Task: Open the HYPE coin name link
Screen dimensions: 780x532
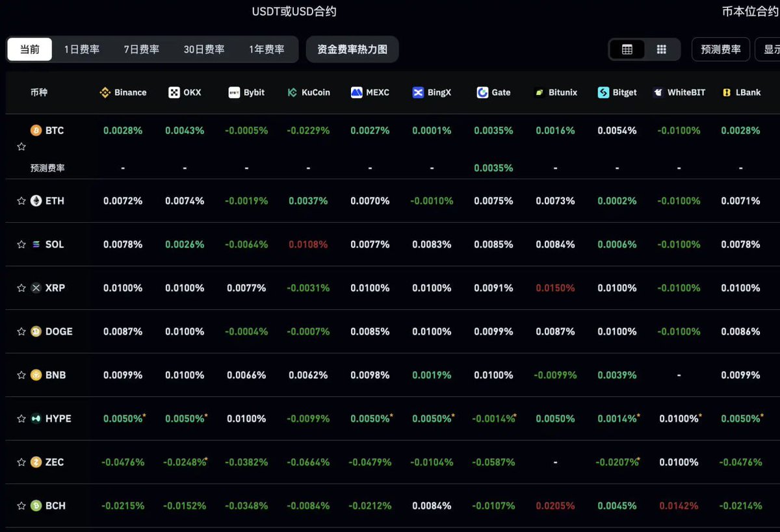Action: click(58, 418)
